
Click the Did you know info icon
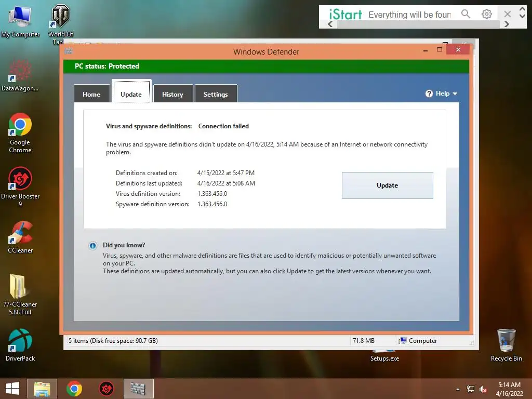[x=92, y=246]
